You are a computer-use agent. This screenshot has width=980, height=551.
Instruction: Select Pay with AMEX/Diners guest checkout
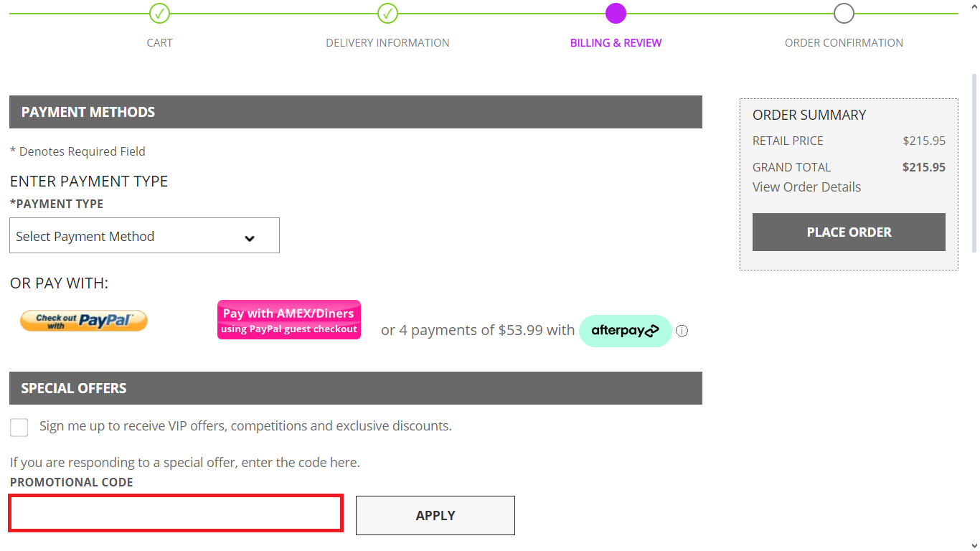[x=288, y=319]
